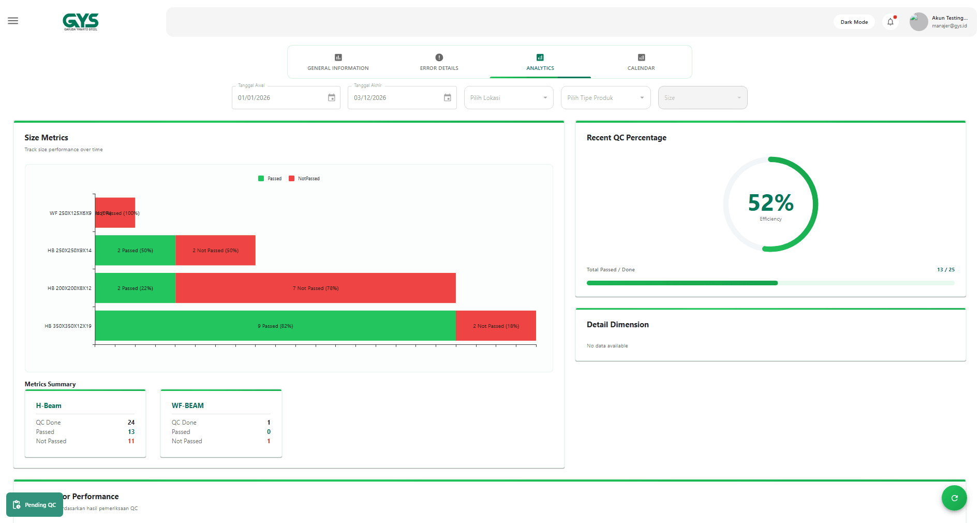
Task: Click the Error Details tab icon
Action: [x=439, y=57]
